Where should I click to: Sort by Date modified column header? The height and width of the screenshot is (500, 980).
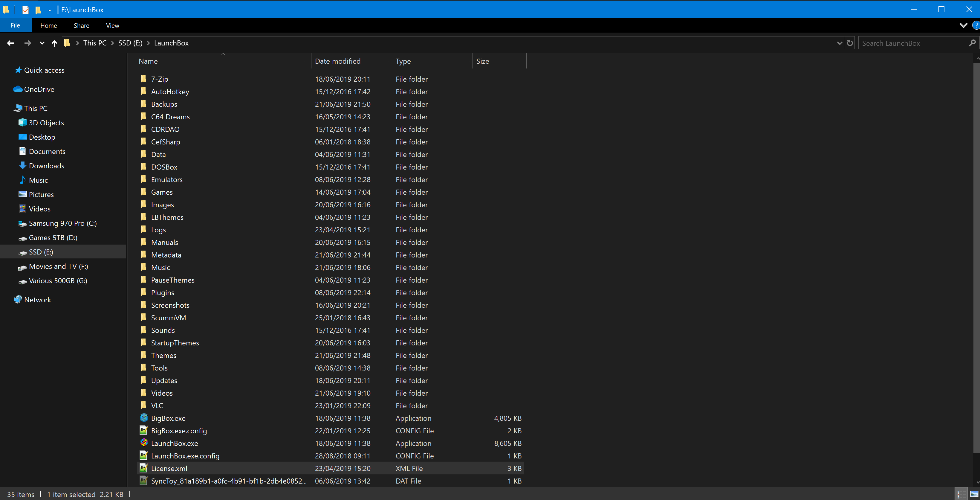coord(351,61)
